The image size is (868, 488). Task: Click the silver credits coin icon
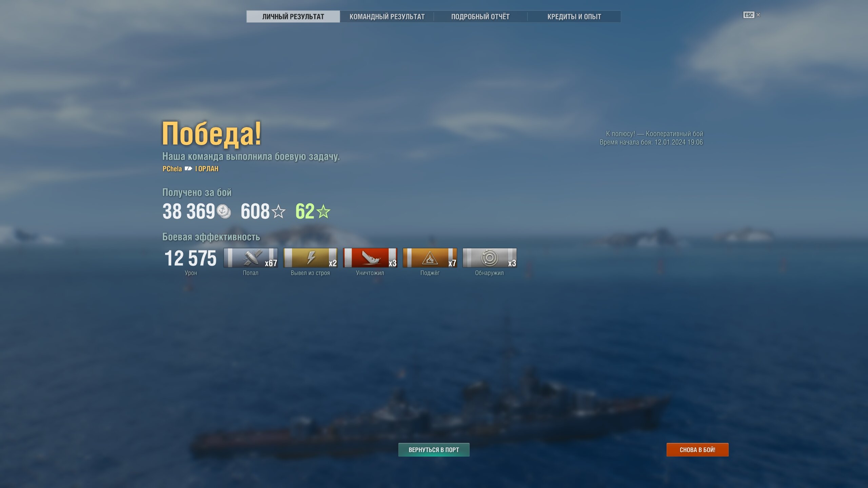(223, 211)
